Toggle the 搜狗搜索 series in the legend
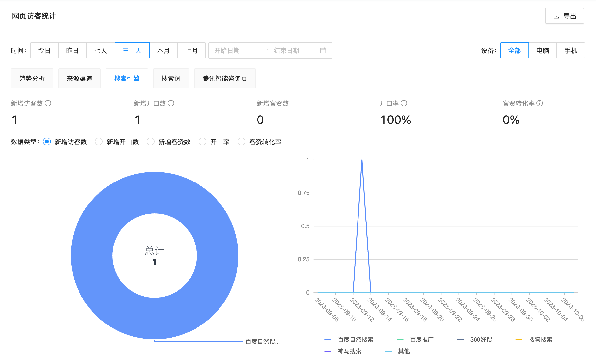Image resolution: width=596 pixels, height=364 pixels. (x=518, y=339)
